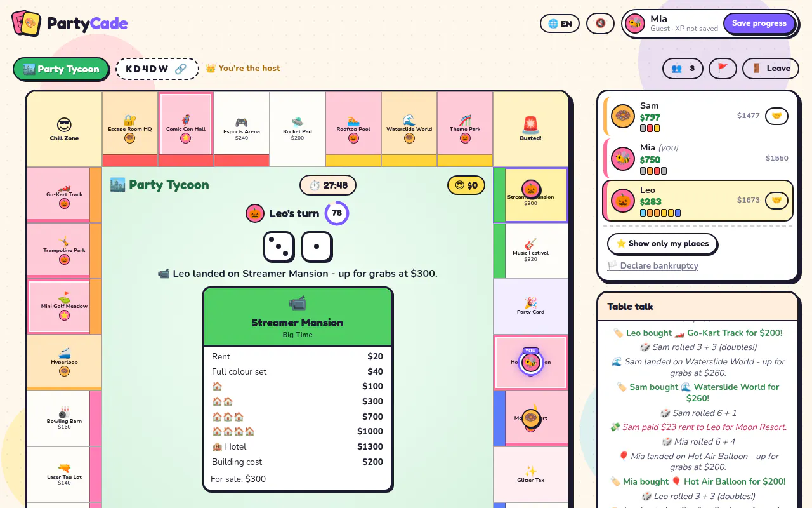This screenshot has width=812, height=508.
Task: Click the turn countdown ring 78
Action: click(x=337, y=213)
